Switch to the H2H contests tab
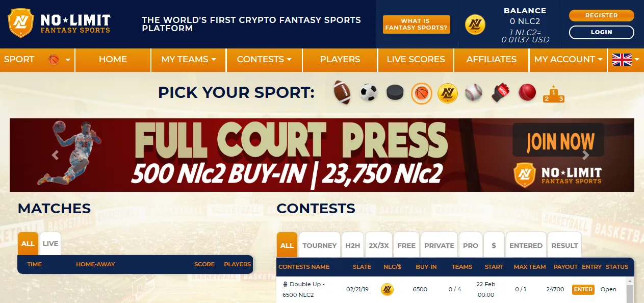644x303 pixels. (x=353, y=245)
